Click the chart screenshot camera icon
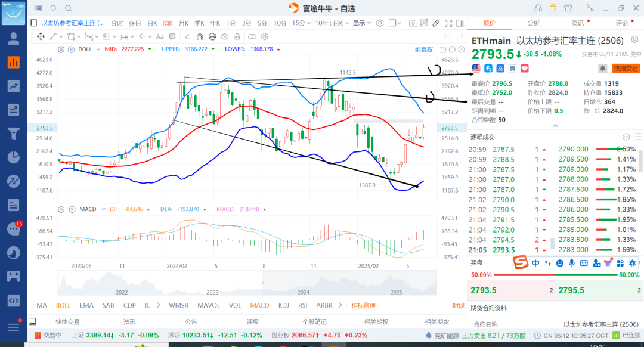The width and height of the screenshot is (644, 347). (413, 23)
